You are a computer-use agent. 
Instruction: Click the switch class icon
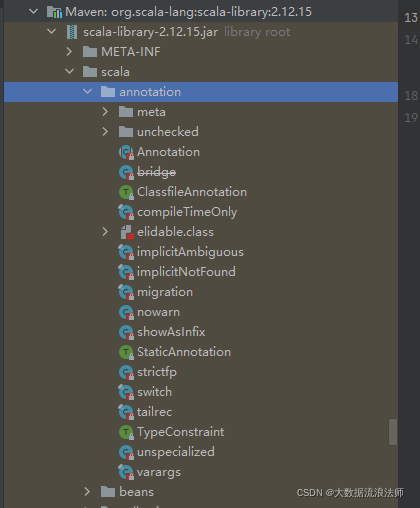coord(126,392)
